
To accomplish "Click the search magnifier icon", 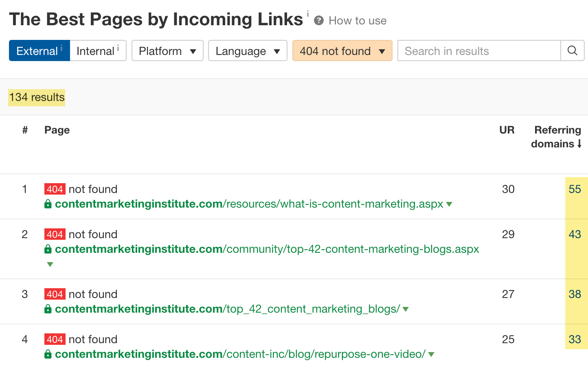I will (573, 50).
